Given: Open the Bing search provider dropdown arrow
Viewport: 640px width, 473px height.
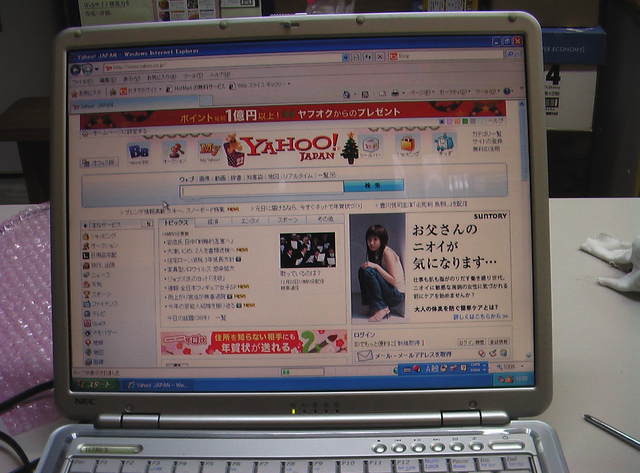Looking at the screenshot, I should 518,54.
